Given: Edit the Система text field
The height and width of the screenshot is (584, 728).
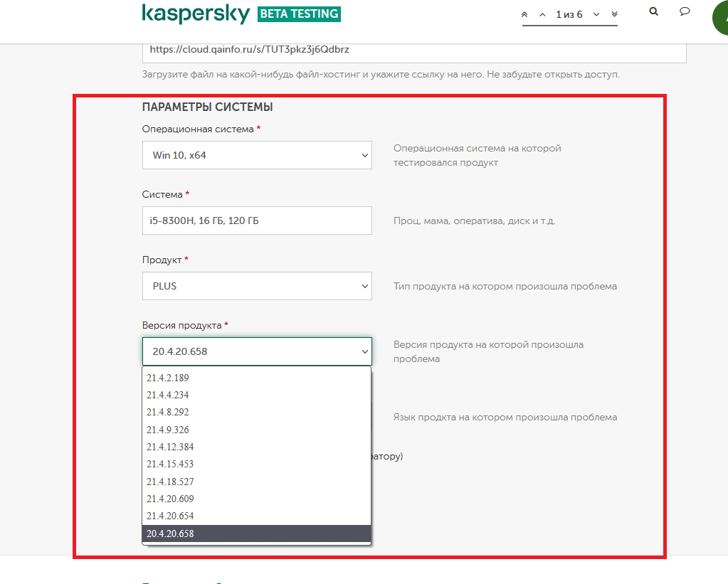Looking at the screenshot, I should pyautogui.click(x=257, y=221).
